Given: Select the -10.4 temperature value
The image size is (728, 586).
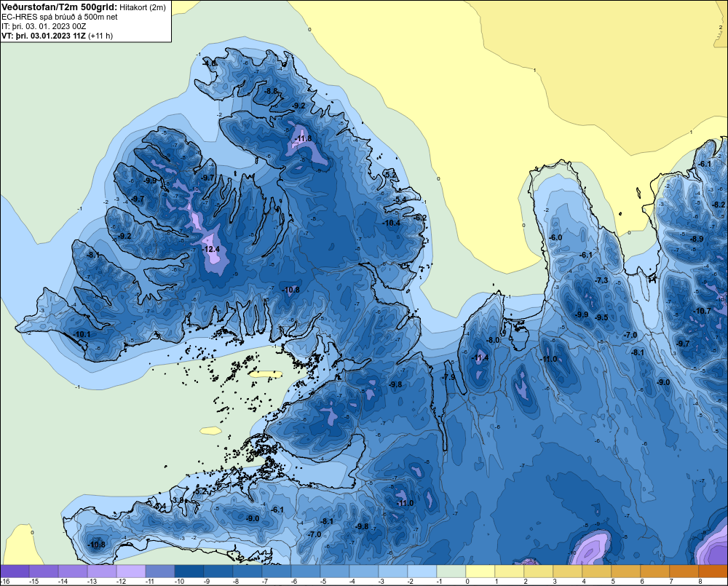Looking at the screenshot, I should click(x=392, y=223).
